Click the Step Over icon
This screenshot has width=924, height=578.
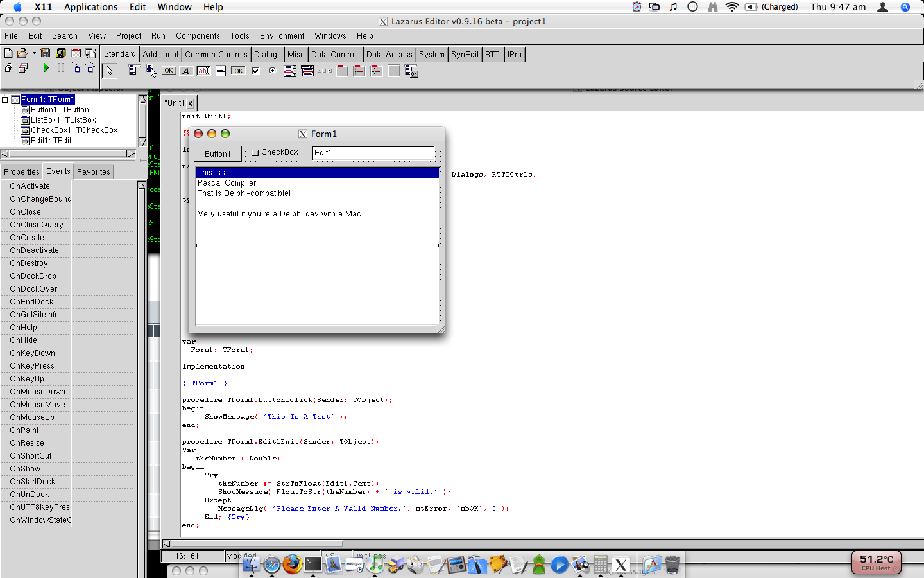91,67
